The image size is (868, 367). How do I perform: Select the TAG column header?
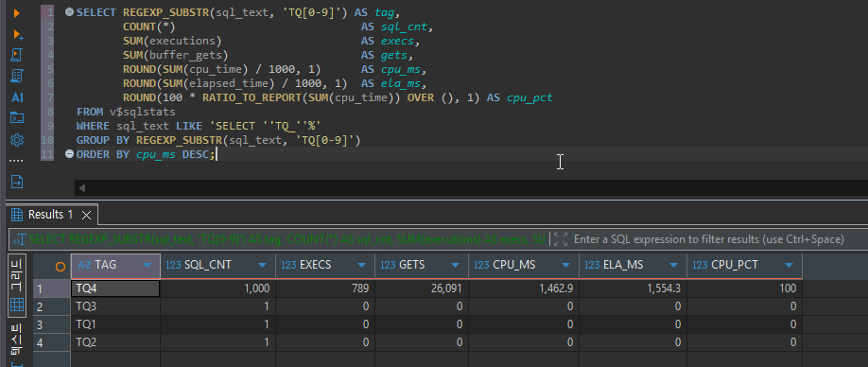pyautogui.click(x=115, y=266)
